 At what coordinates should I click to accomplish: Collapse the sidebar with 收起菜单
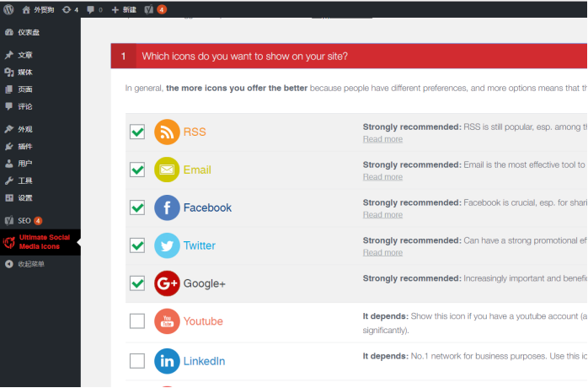pos(30,264)
